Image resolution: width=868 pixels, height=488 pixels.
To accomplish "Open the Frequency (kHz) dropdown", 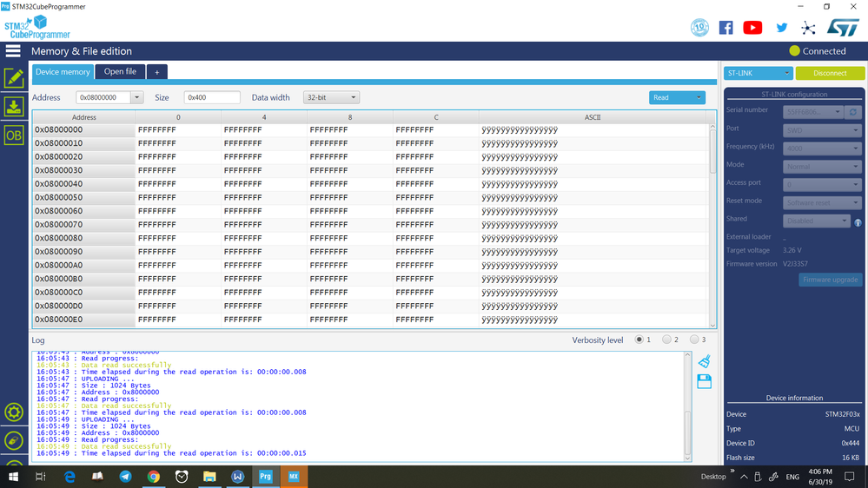I will click(x=822, y=148).
